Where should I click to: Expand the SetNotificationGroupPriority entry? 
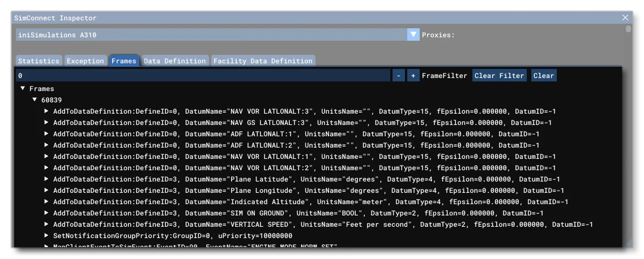click(x=47, y=236)
